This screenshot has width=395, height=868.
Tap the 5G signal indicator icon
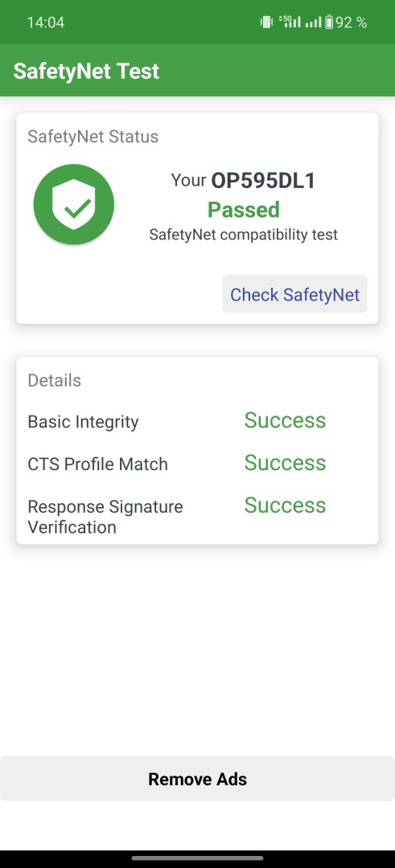pos(290,23)
